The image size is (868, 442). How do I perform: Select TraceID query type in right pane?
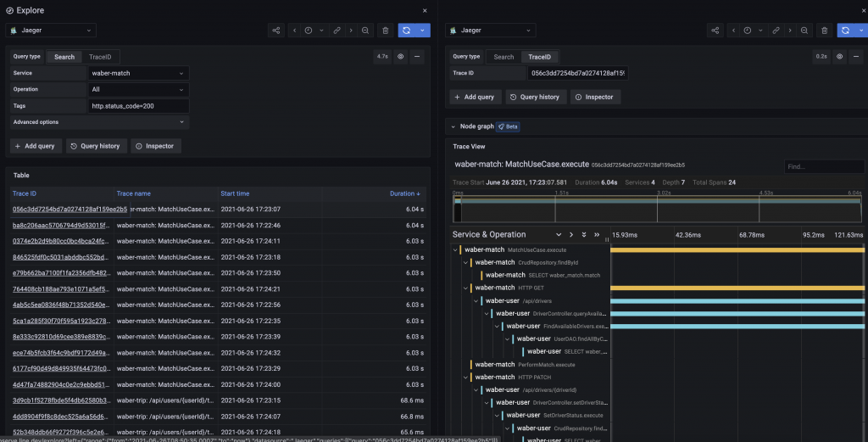tap(540, 57)
